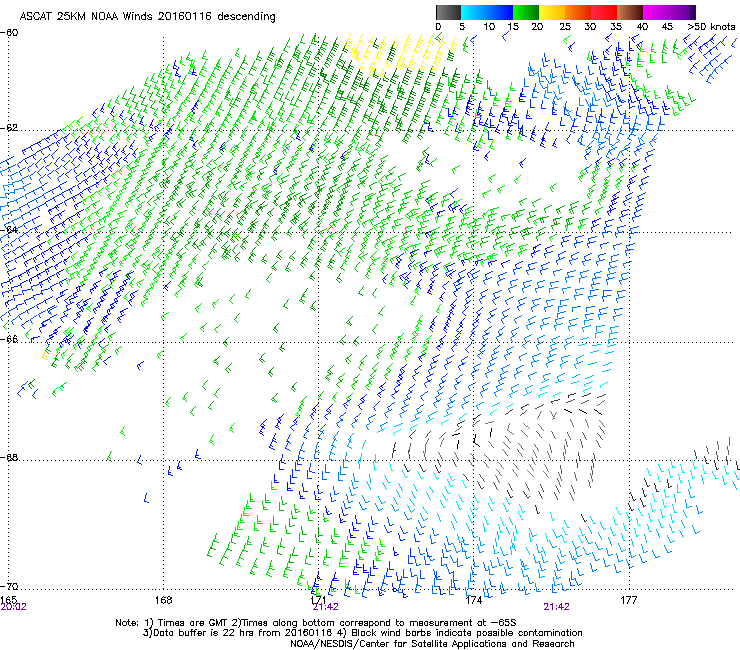Click the note '1) Times are GMT'
This screenshot has width=740, height=650.
[x=187, y=623]
